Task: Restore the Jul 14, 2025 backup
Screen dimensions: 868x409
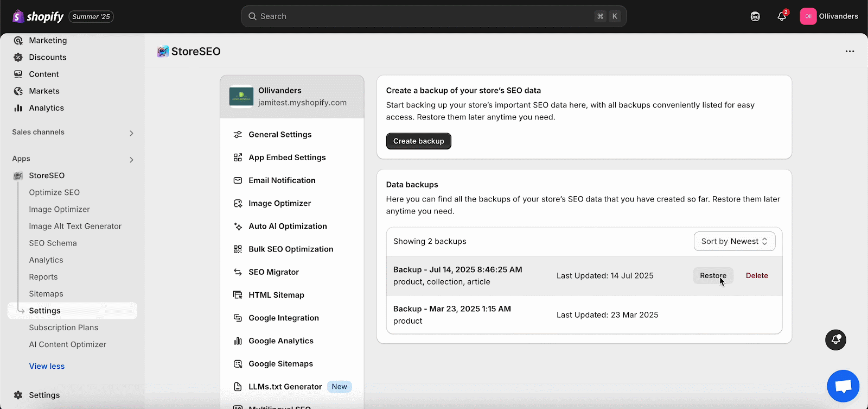Action: click(713, 275)
